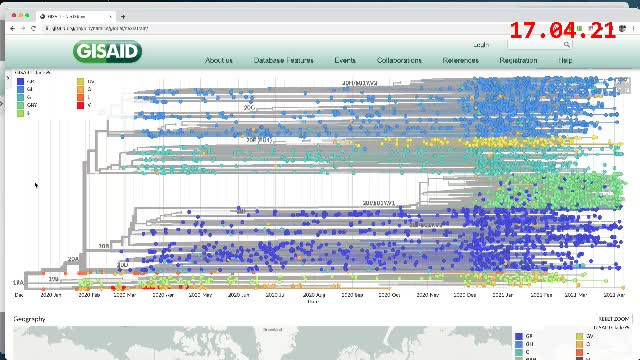Viewport: 640px width, 360px height.
Task: Click the GR swatch in map legend
Action: [x=519, y=336]
